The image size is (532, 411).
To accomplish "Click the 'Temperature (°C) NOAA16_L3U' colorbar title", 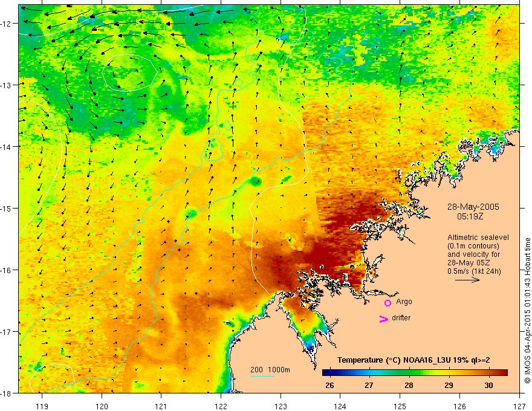I will click(394, 360).
